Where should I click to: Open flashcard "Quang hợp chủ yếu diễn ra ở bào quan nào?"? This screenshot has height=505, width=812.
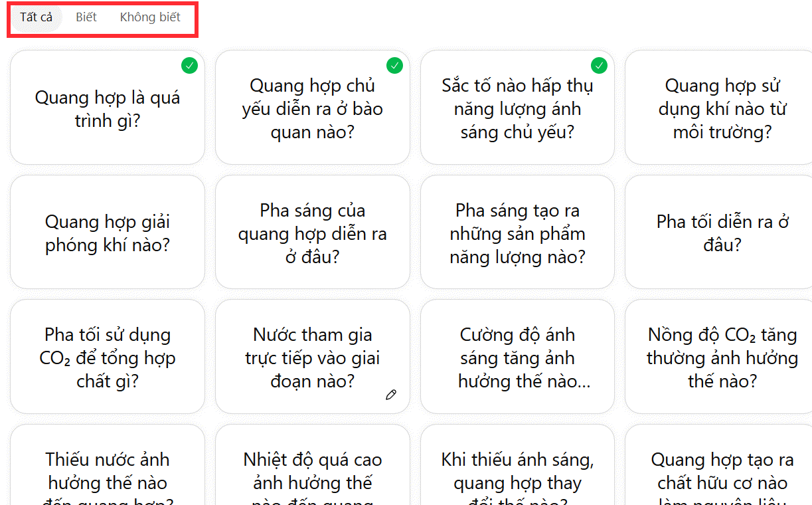[313, 108]
